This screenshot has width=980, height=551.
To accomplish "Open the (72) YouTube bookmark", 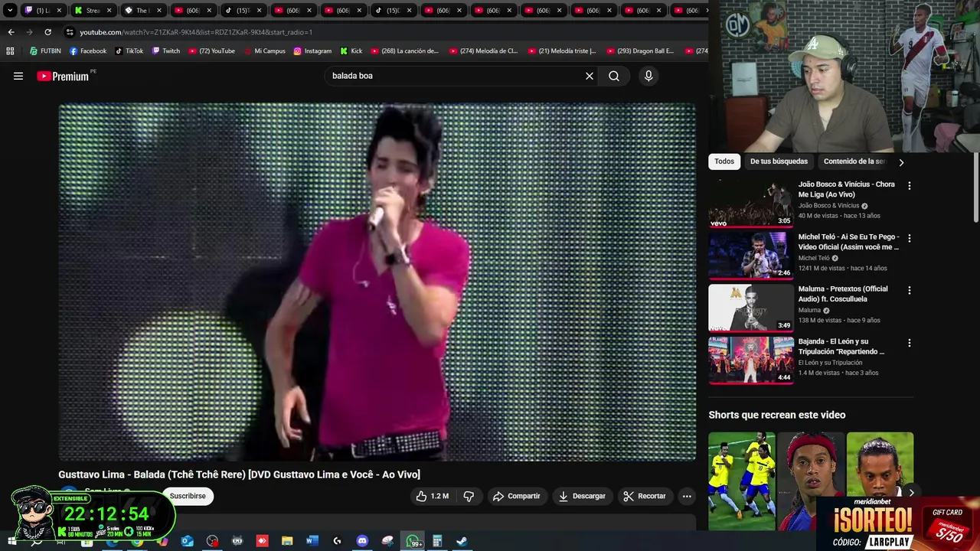I will click(x=211, y=51).
